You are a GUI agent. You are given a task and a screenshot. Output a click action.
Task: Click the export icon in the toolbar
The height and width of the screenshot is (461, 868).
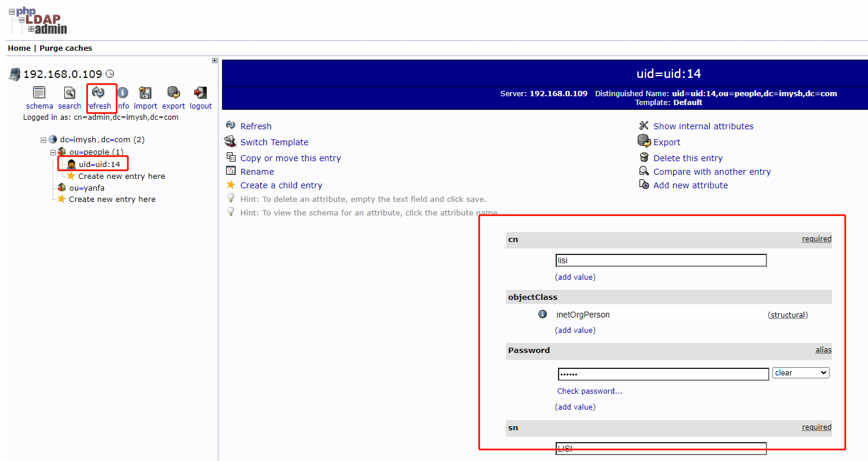pyautogui.click(x=173, y=93)
